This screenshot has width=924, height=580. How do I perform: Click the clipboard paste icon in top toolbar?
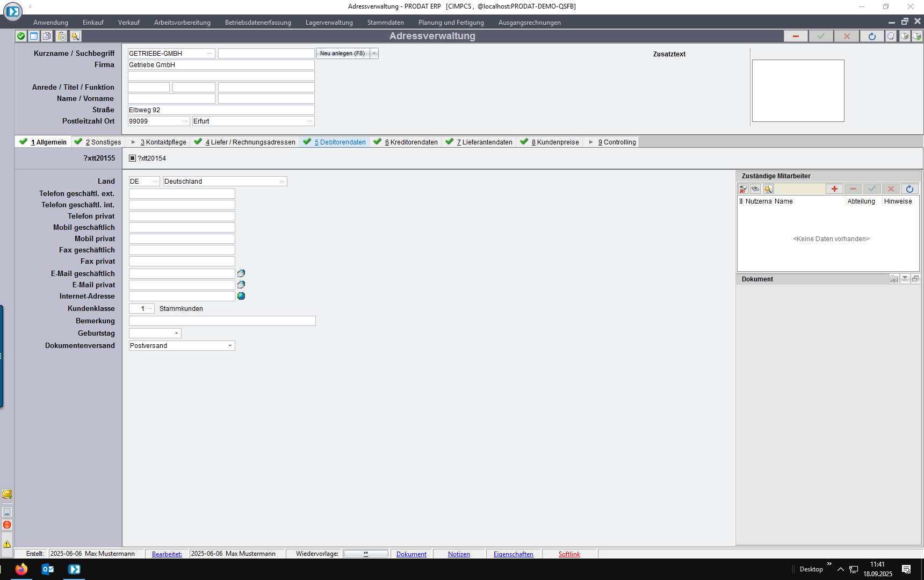62,36
